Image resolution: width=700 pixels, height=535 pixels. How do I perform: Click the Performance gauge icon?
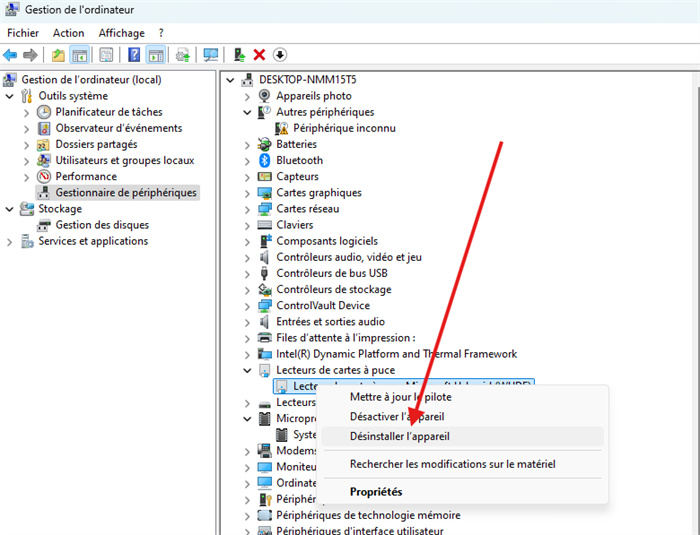[x=44, y=176]
